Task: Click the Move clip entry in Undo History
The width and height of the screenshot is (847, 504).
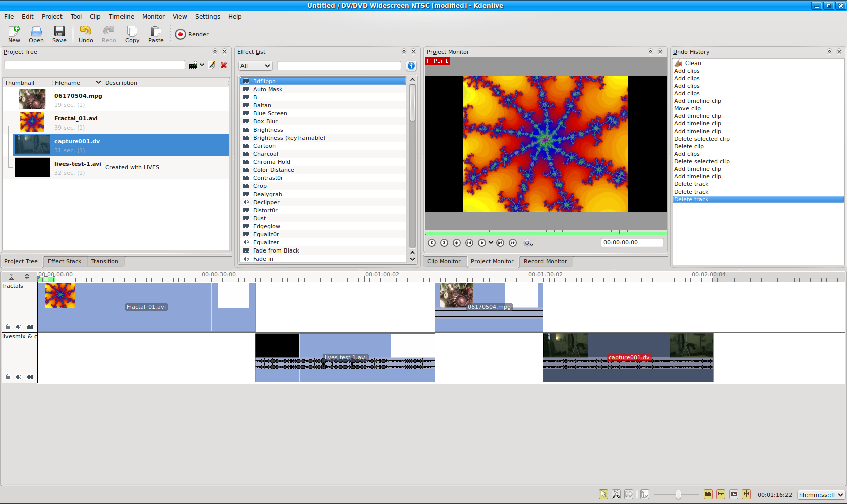Action: pyautogui.click(x=687, y=108)
